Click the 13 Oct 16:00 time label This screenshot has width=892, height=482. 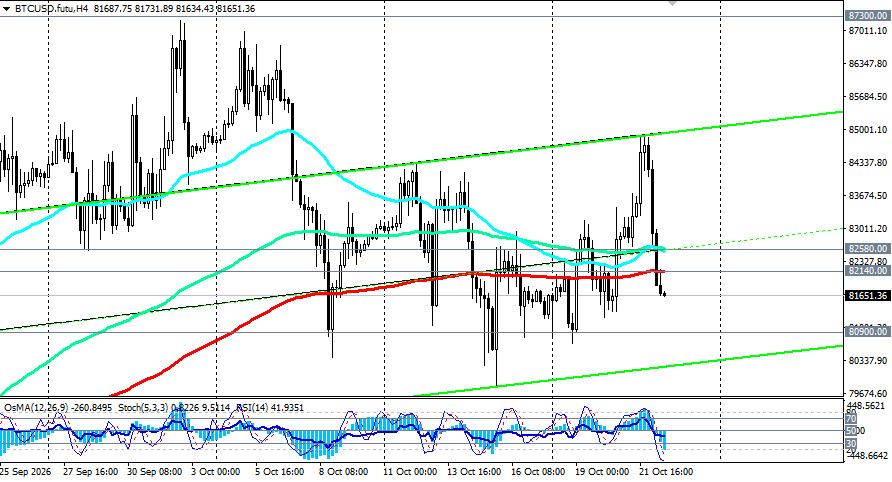point(474,472)
